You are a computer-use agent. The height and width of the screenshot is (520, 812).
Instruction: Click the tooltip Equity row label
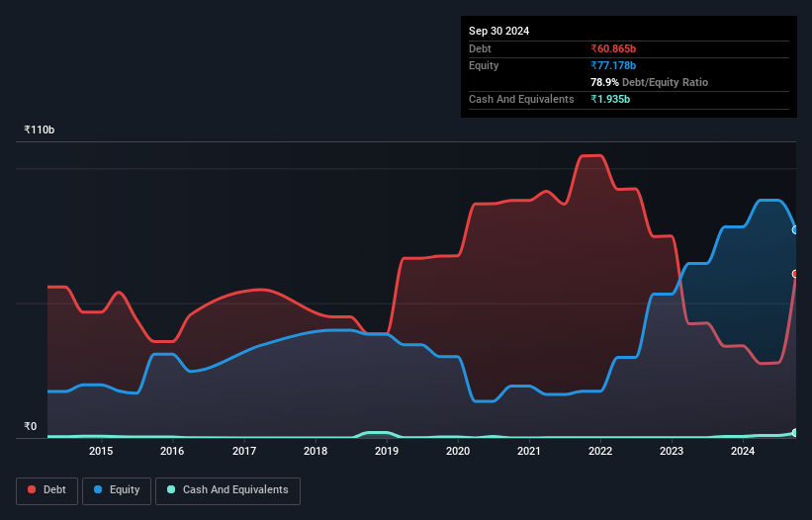484,65
